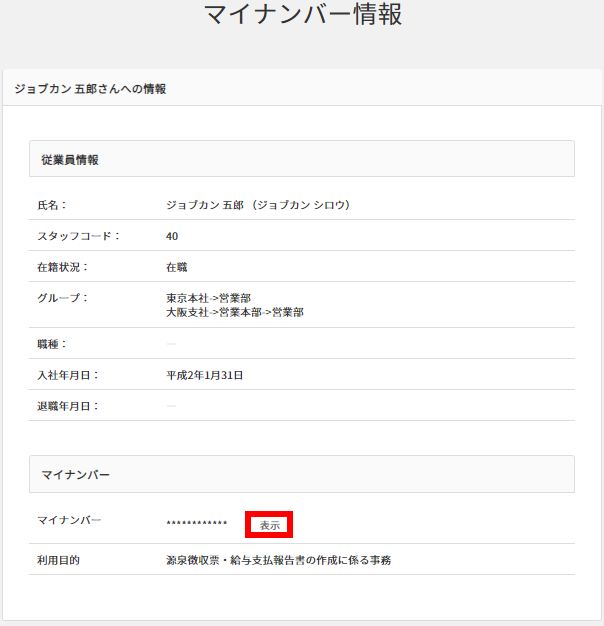Click the スタッフコード label
Screen dimensions: 604x626
click(79, 236)
